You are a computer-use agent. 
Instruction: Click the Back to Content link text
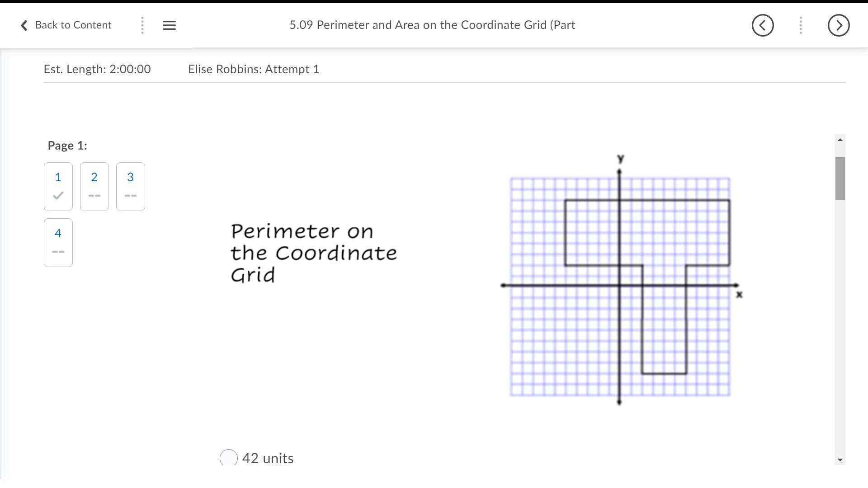[x=73, y=25]
